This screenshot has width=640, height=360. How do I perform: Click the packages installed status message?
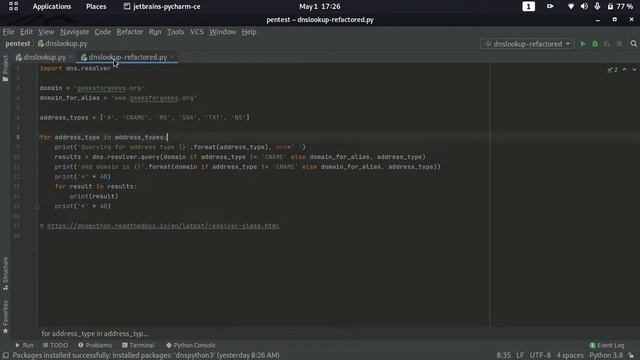[x=146, y=356]
